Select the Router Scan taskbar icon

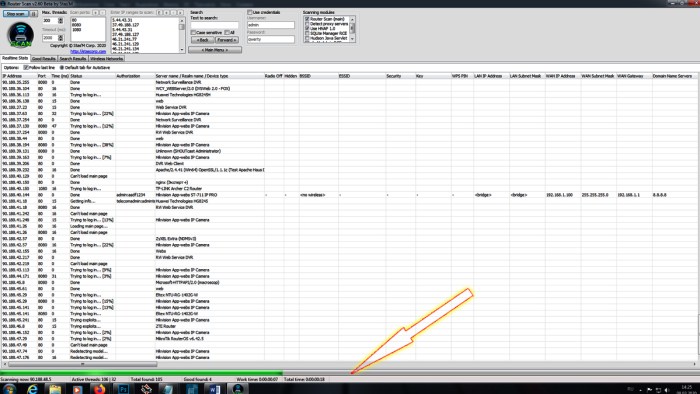pyautogui.click(x=238, y=389)
